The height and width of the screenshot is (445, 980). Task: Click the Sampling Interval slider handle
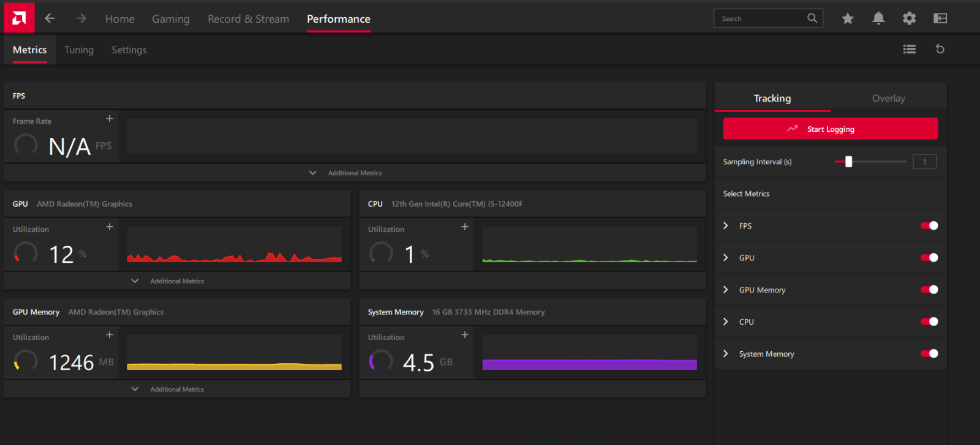(848, 162)
